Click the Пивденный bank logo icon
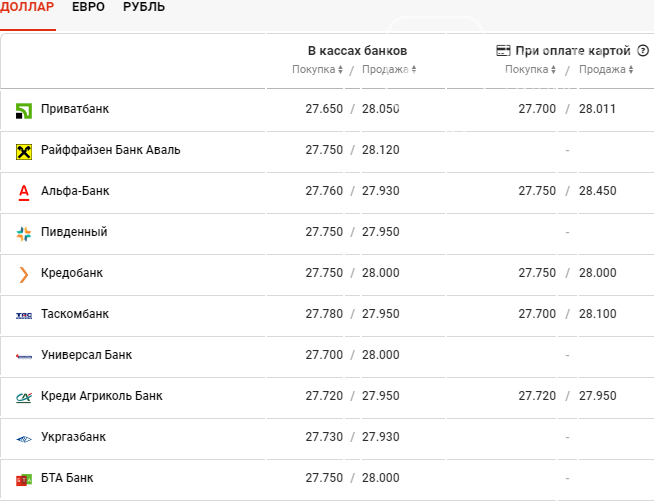The height and width of the screenshot is (501, 654). coord(24,234)
